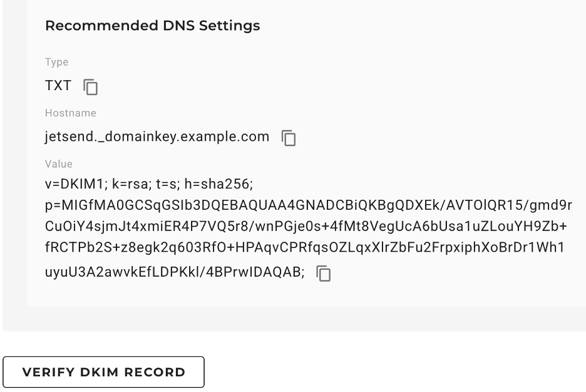This screenshot has height=392, width=586.
Task: Click the h=sha256 tag in value
Action: pos(218,185)
